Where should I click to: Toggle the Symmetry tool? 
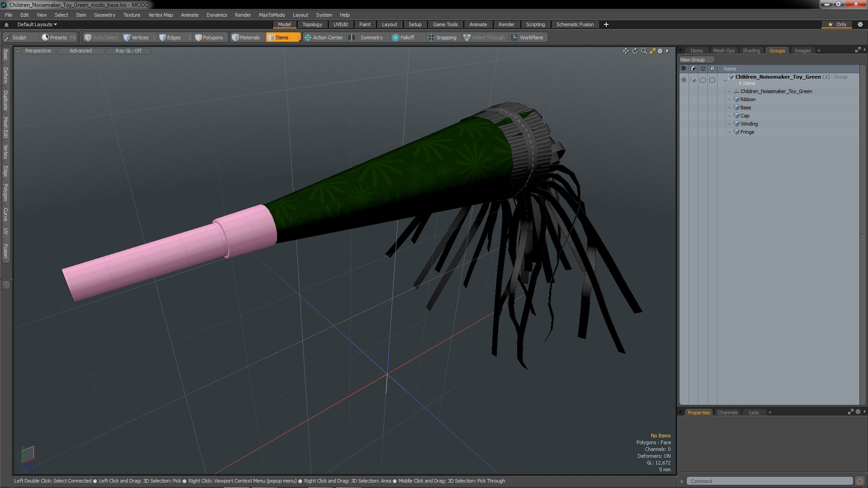coord(367,38)
